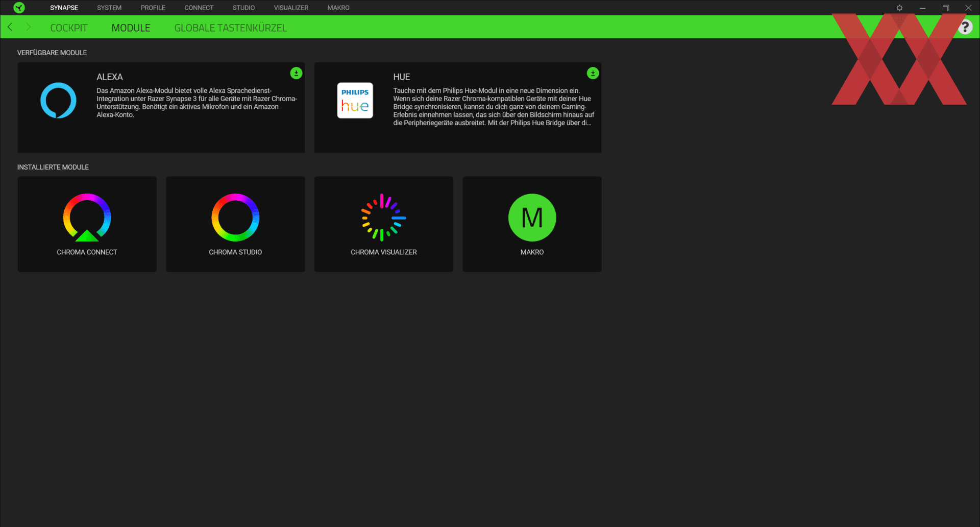Select the Synapse top menu tab
The width and height of the screenshot is (980, 527).
pyautogui.click(x=64, y=8)
